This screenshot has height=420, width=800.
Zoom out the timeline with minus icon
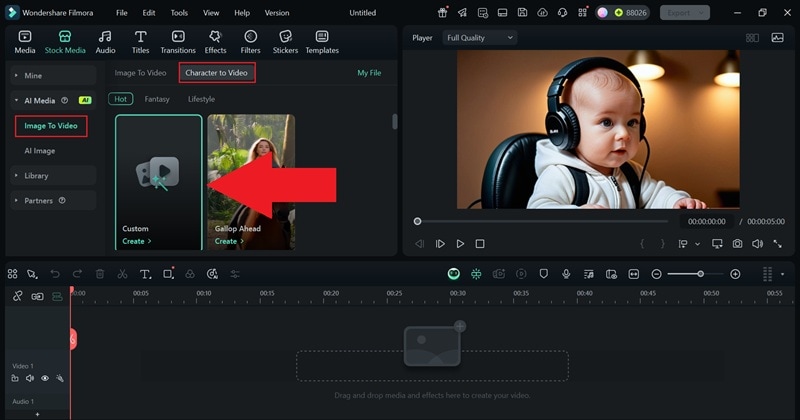657,274
